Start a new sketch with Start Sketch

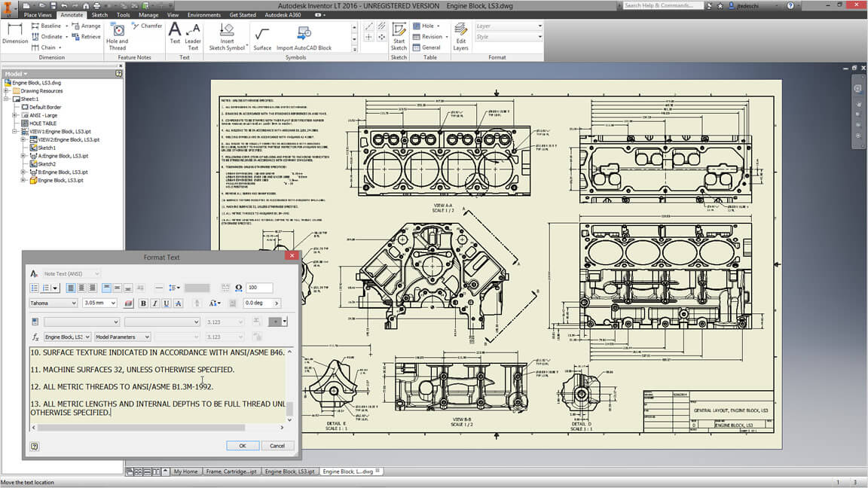pos(399,35)
